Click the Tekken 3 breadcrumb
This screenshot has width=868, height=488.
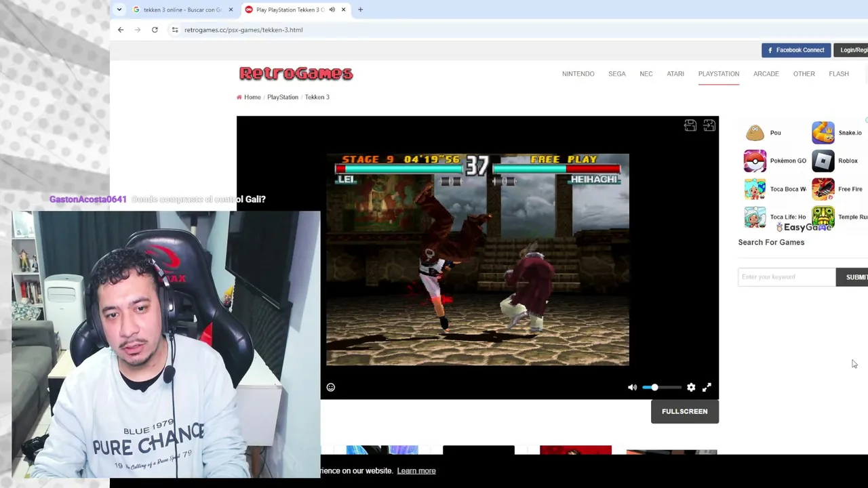[317, 97]
